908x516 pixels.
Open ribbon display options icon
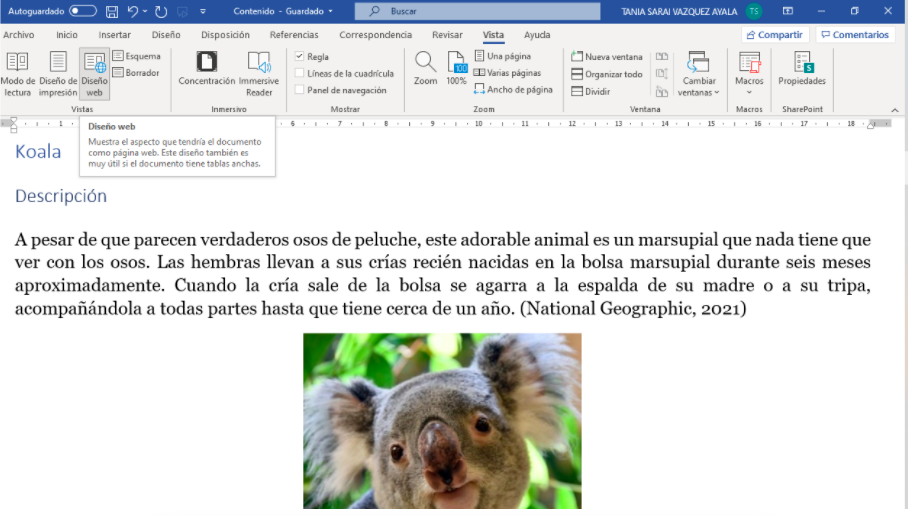pos(788,11)
